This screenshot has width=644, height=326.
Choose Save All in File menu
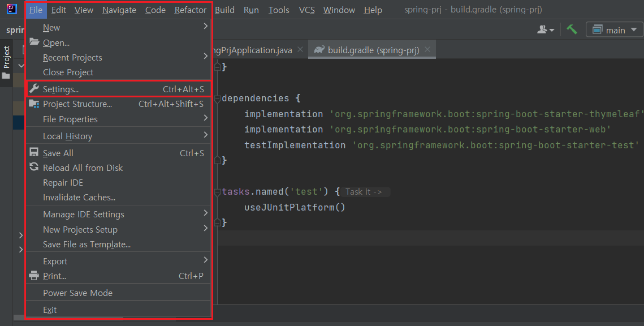point(118,153)
